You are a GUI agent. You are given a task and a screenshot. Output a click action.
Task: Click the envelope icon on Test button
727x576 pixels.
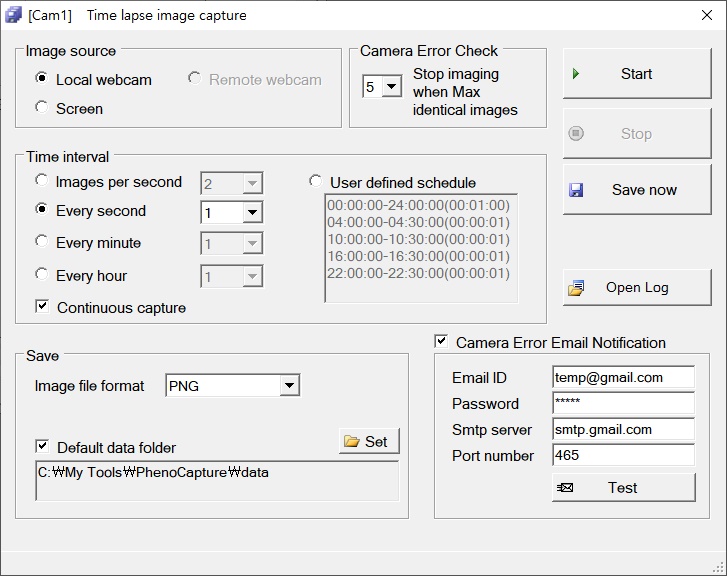tap(566, 488)
